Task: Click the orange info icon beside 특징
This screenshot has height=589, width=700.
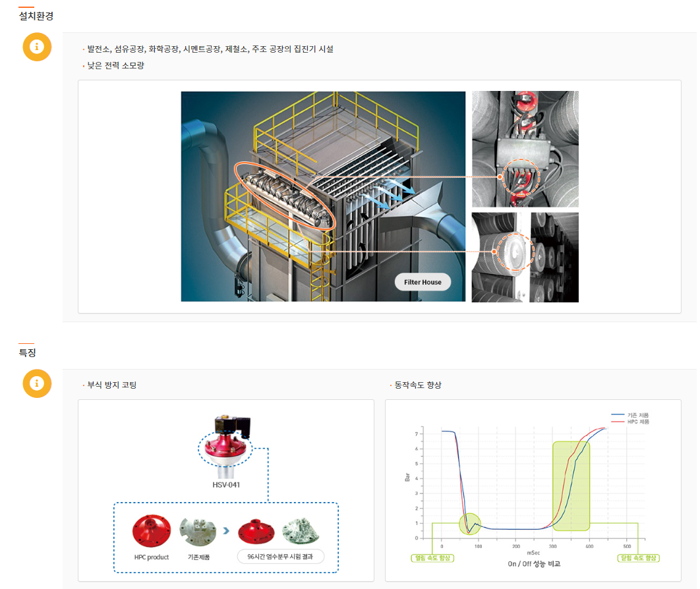Action: (37, 383)
